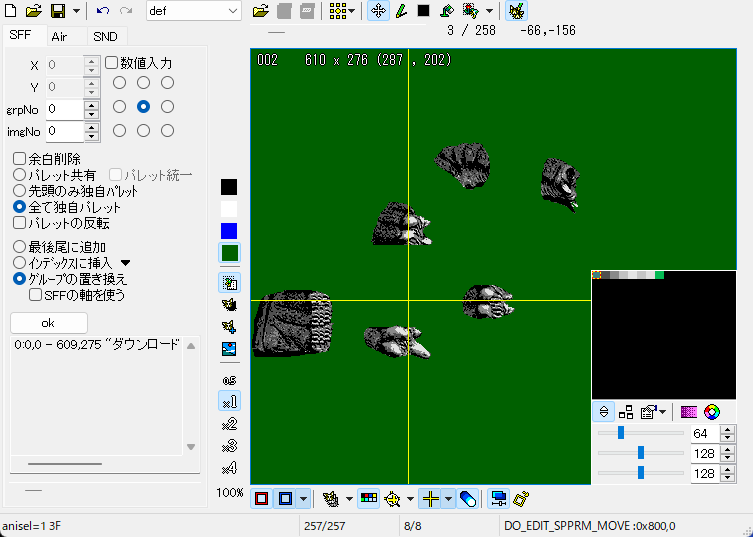Set zoom to x0.5
This screenshot has height=537, width=753.
[230, 380]
